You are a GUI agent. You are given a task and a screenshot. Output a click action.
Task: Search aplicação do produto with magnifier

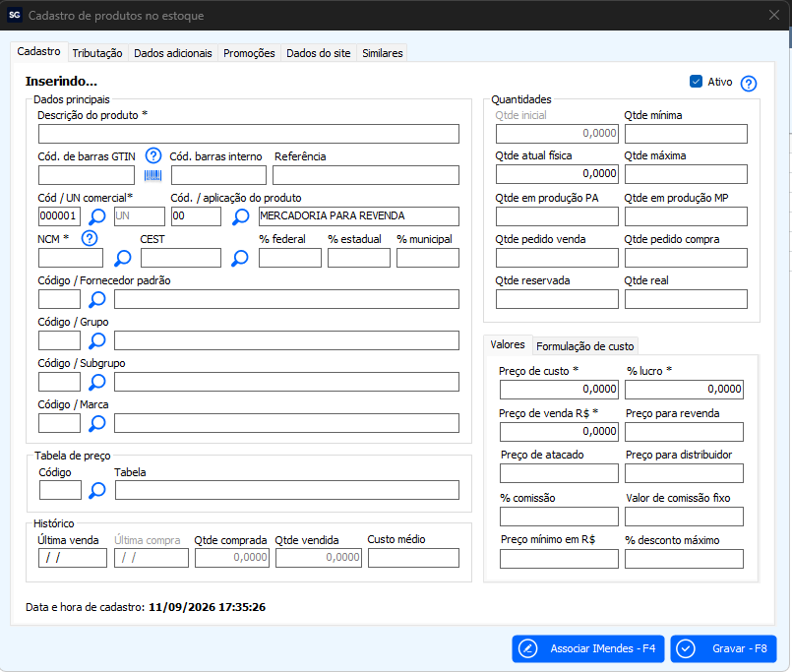coord(240,216)
